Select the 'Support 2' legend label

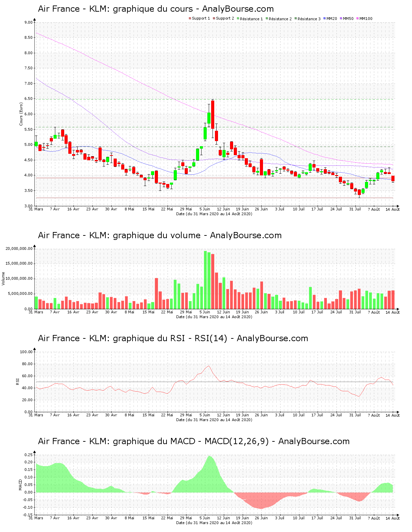[x=225, y=19]
